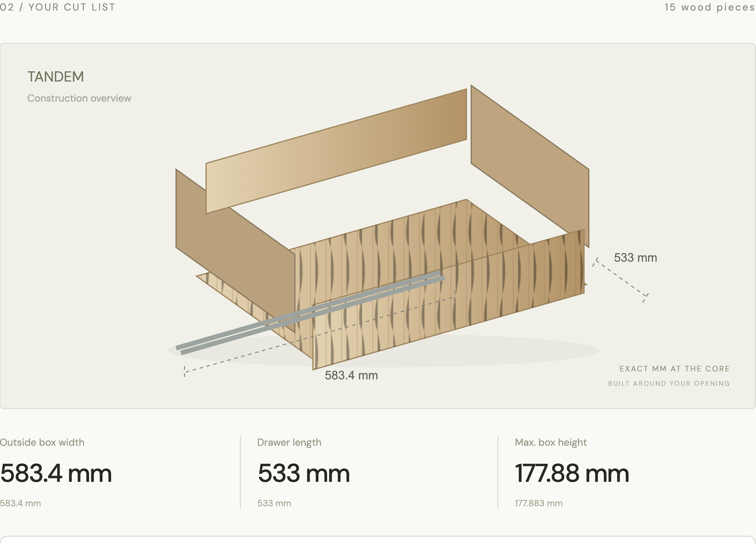
Task: Click the large 177.88 mm height value
Action: coord(572,473)
